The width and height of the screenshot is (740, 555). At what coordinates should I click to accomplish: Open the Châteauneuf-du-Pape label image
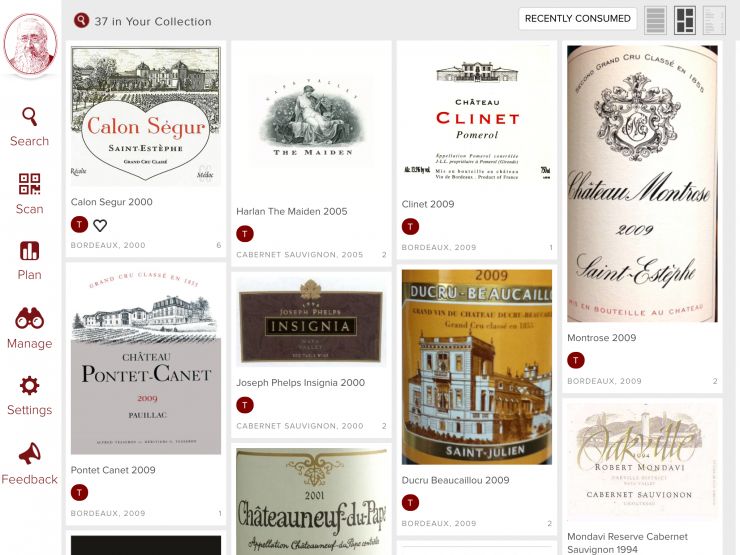pos(311,502)
